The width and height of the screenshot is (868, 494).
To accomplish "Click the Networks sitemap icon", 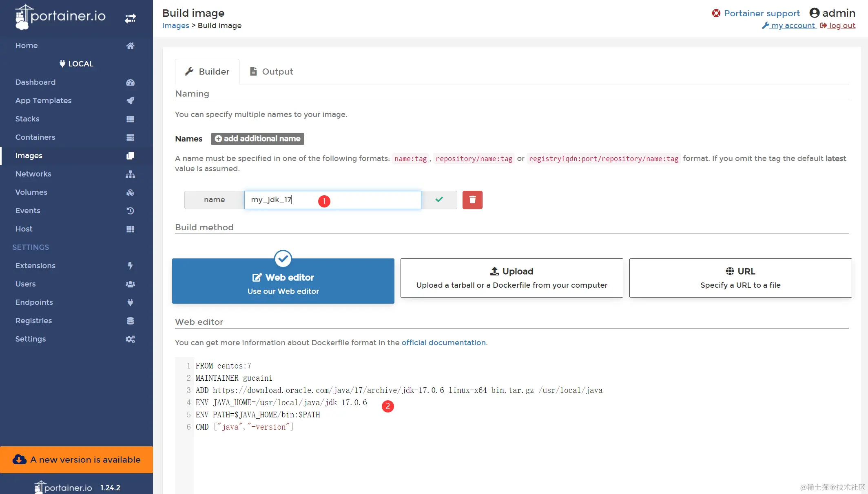I will (x=130, y=174).
